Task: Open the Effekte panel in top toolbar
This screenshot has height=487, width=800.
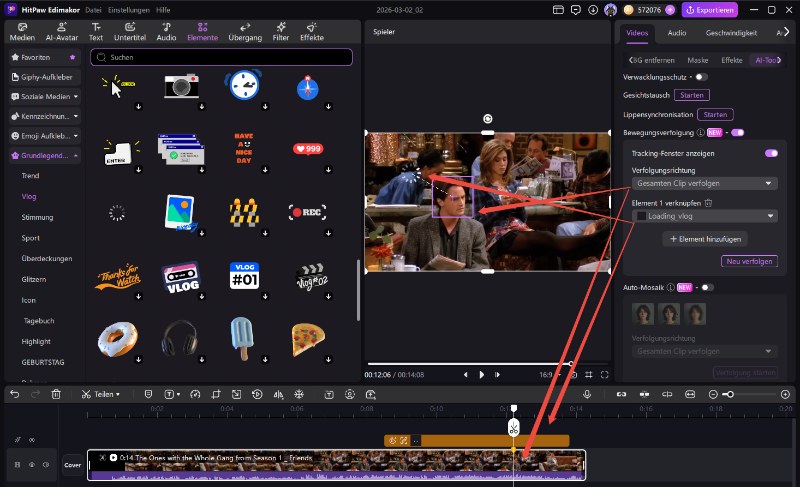Action: click(312, 32)
